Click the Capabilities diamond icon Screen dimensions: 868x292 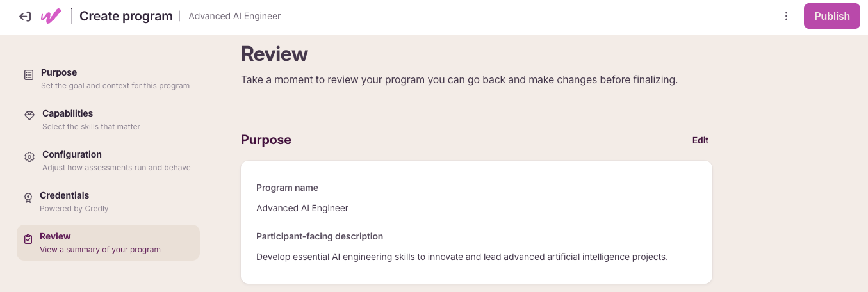(x=29, y=116)
